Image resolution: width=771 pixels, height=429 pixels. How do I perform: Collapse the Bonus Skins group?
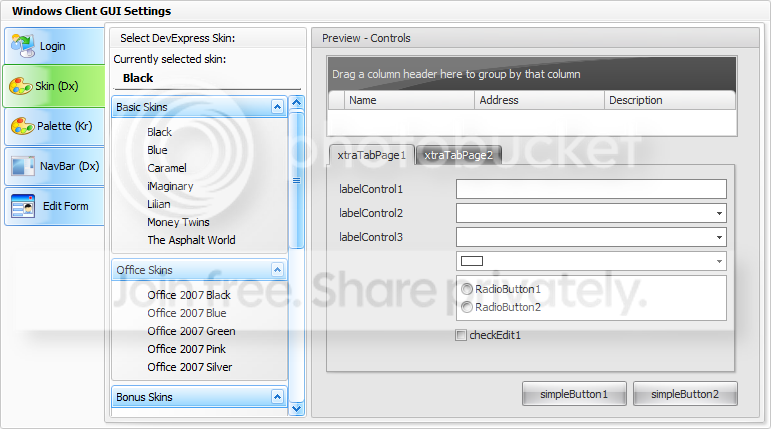pos(277,397)
